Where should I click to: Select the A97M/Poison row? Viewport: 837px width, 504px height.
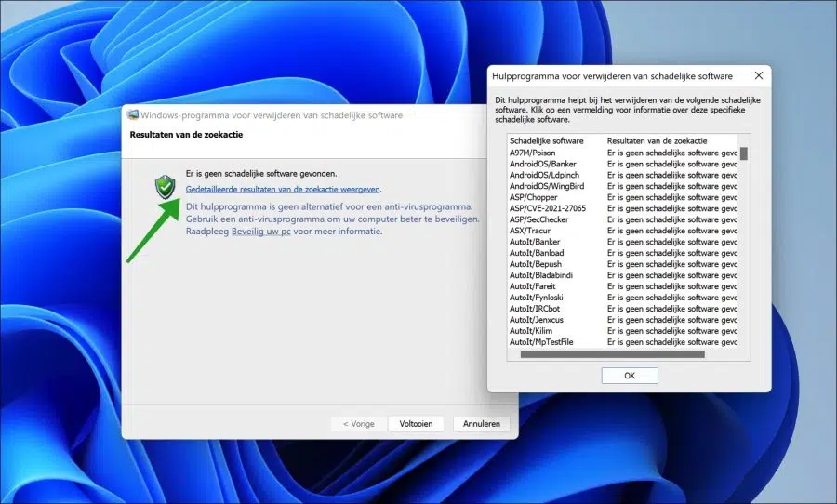pyautogui.click(x=622, y=153)
